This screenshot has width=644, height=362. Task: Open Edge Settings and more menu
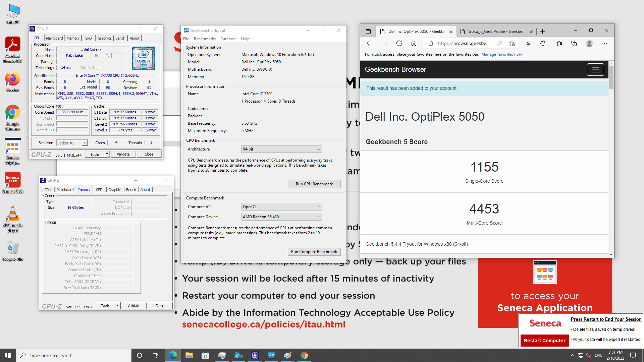tap(605, 43)
